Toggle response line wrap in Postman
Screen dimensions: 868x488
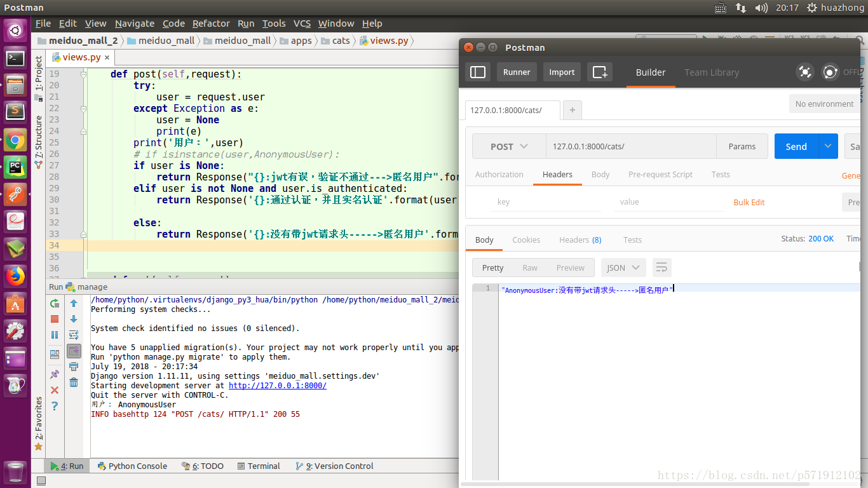661,268
